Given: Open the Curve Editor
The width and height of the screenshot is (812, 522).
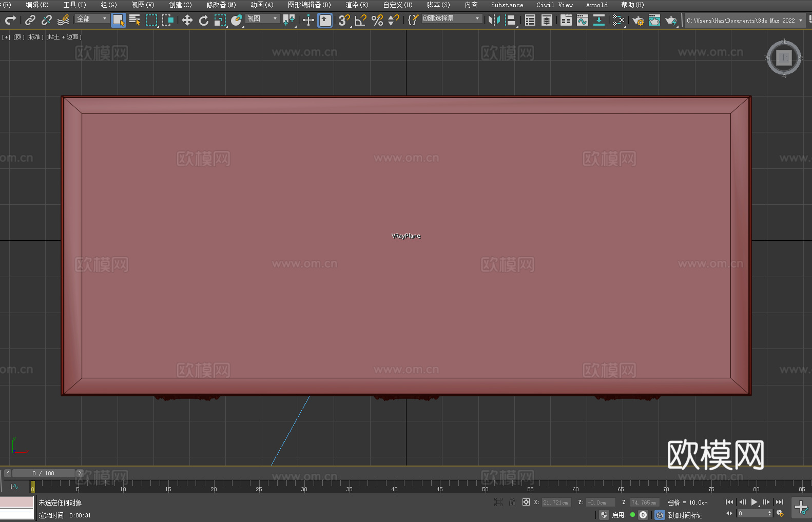Looking at the screenshot, I should tap(583, 20).
